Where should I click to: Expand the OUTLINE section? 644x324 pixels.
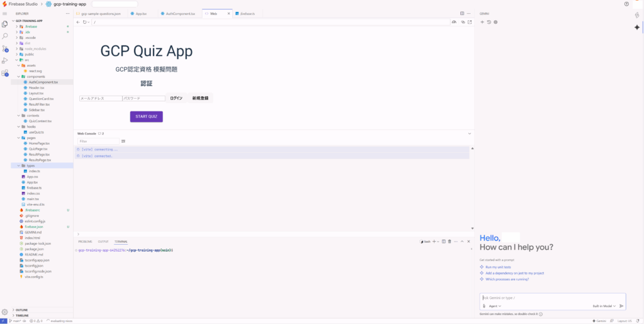pyautogui.click(x=21, y=310)
